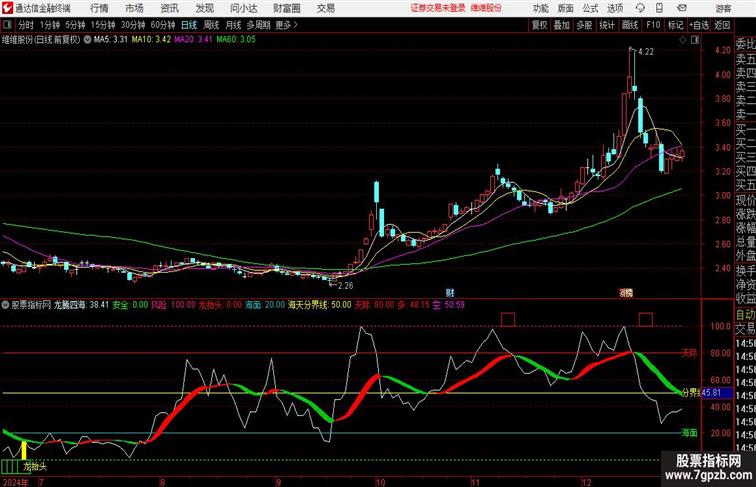756x487 pixels.
Task: Click the 海面 20 level label
Action: tap(689, 433)
